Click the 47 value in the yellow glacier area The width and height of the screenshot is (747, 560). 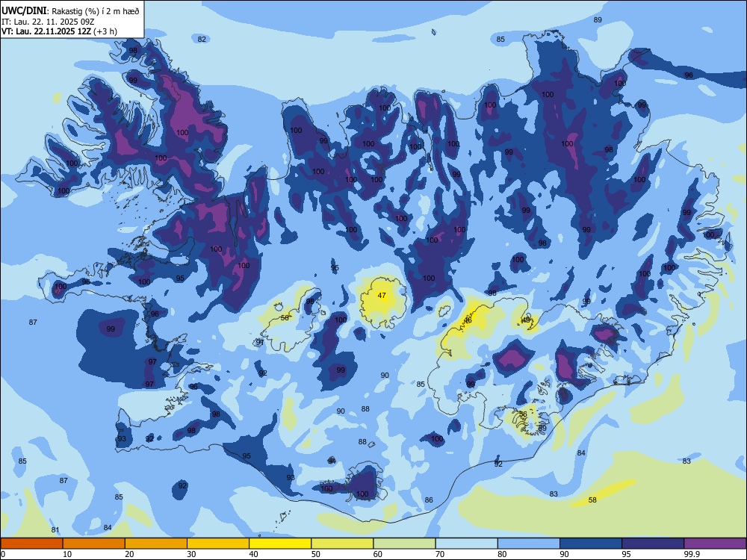pos(382,295)
